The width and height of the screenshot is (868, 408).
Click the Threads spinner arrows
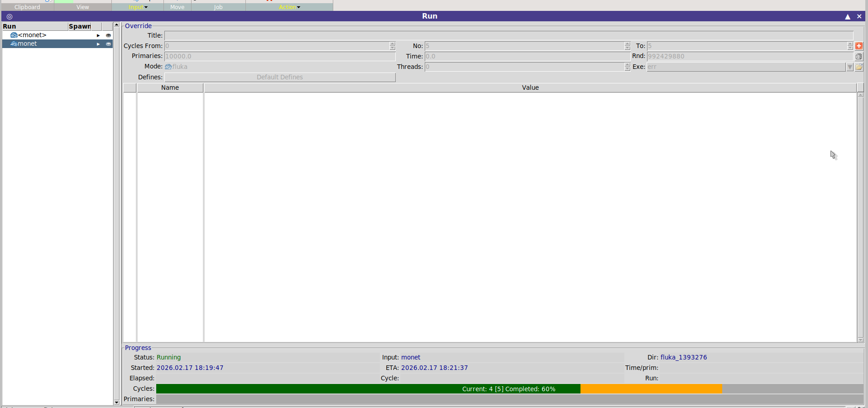coord(627,67)
